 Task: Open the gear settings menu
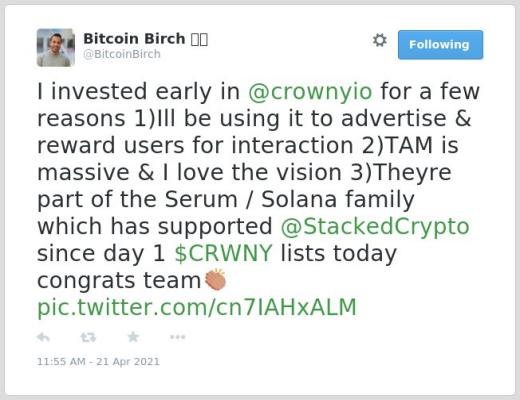pos(380,40)
